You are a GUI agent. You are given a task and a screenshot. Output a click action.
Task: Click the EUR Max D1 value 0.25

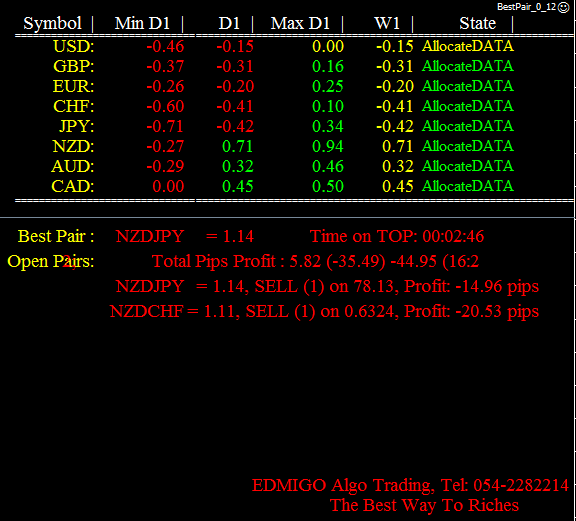pyautogui.click(x=328, y=86)
